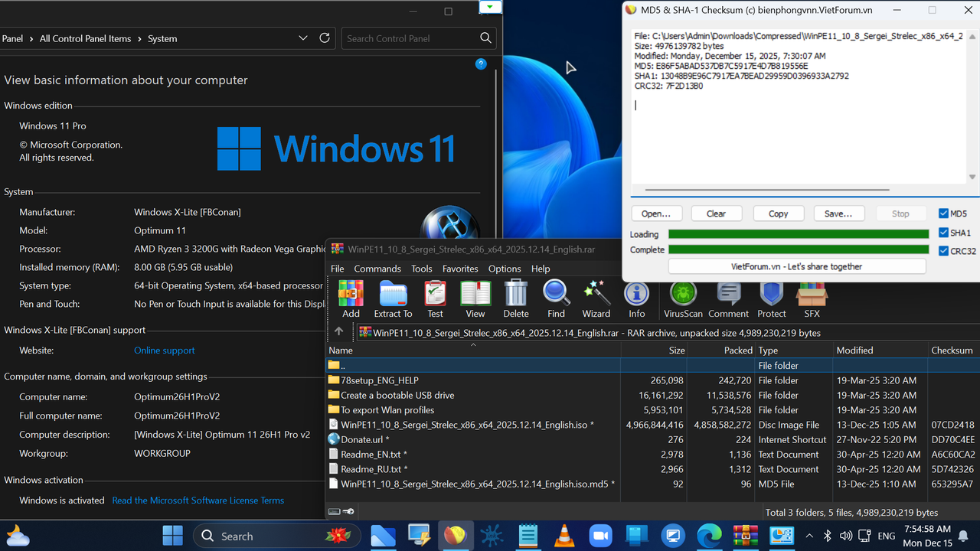Click the green dropdown arrow atop Control Panel
Viewport: 980px width, 551px height.
click(x=490, y=6)
